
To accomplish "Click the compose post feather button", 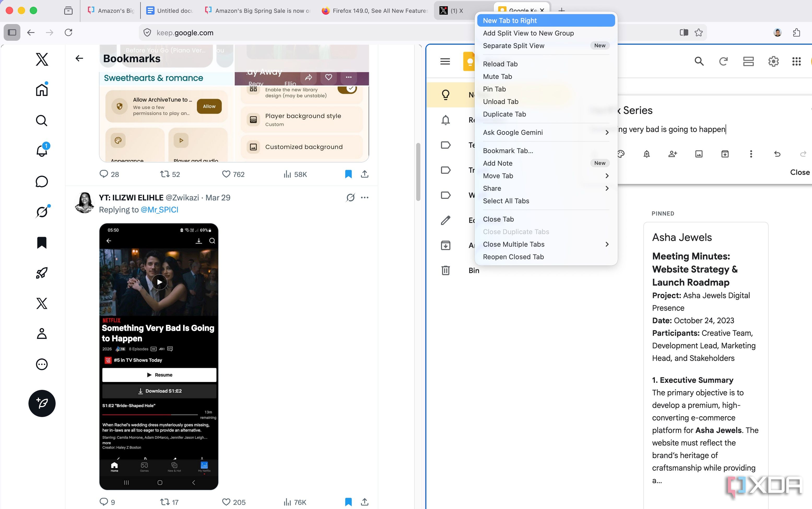I will (42, 403).
